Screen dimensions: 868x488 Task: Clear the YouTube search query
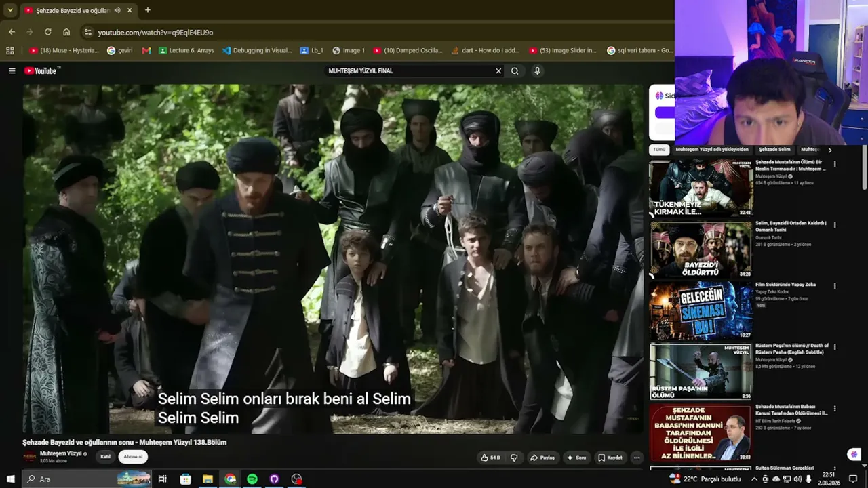(x=498, y=70)
